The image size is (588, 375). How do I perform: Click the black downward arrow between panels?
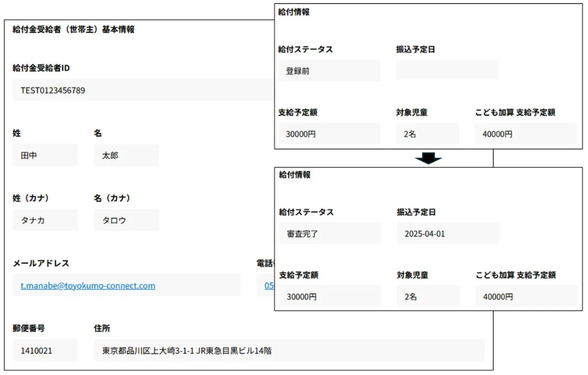click(x=428, y=158)
